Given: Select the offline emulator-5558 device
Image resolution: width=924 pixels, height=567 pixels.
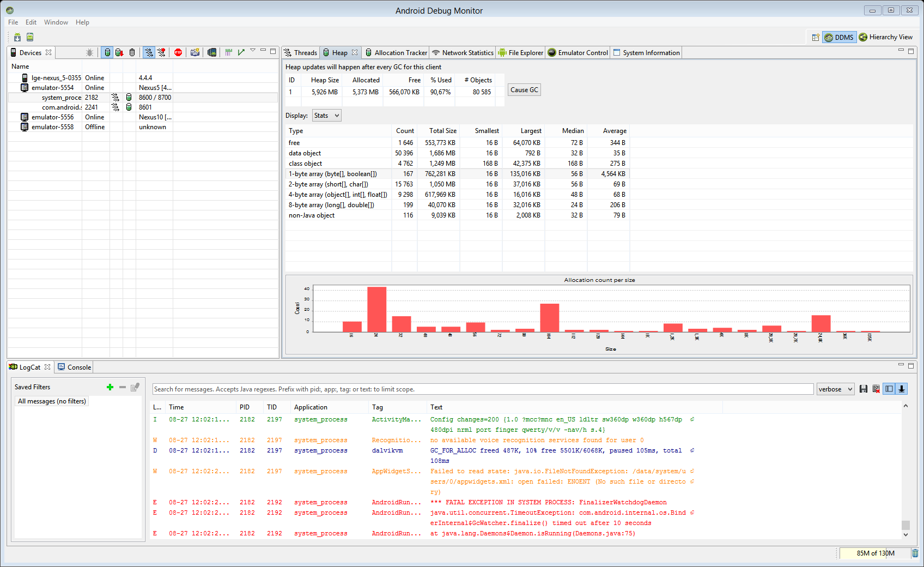Looking at the screenshot, I should tap(143, 127).
